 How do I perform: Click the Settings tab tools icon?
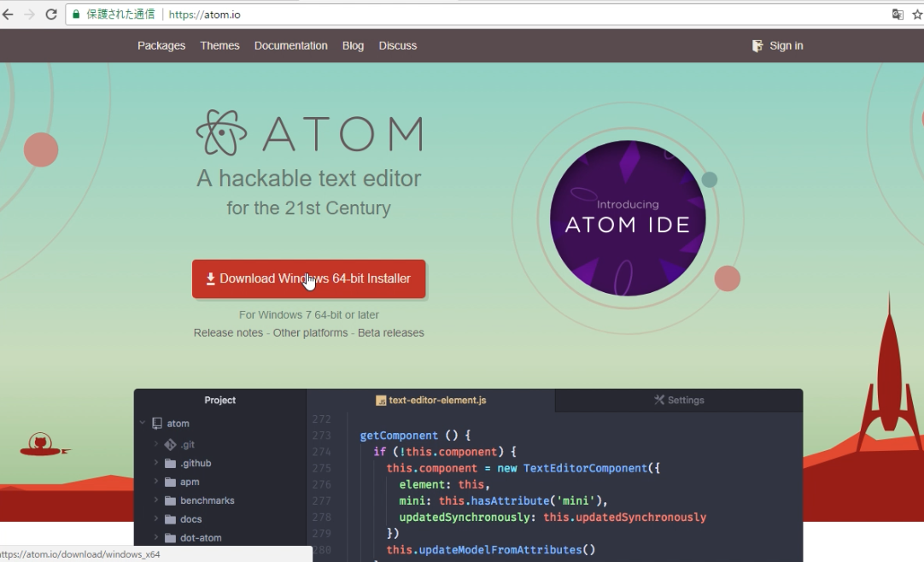pyautogui.click(x=658, y=400)
